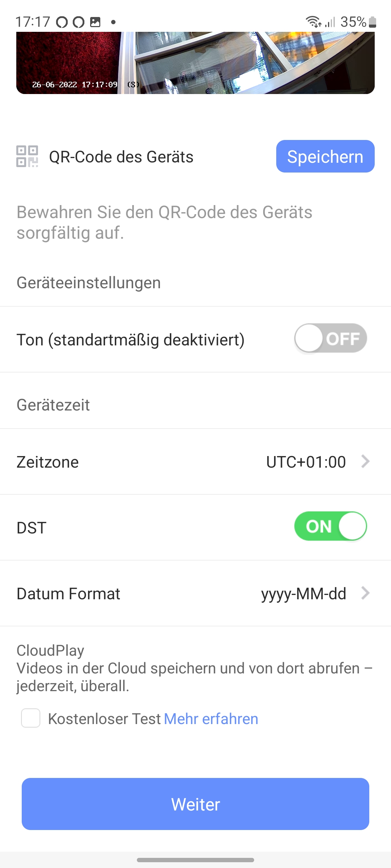Tap the battery indicator icon

(x=373, y=22)
